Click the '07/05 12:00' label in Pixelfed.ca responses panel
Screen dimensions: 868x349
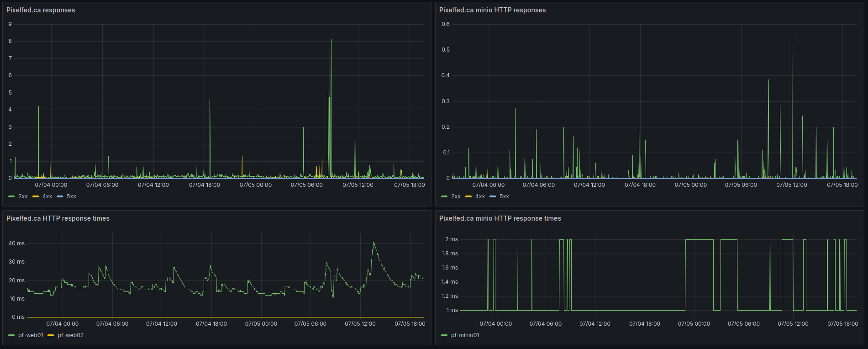[358, 185]
